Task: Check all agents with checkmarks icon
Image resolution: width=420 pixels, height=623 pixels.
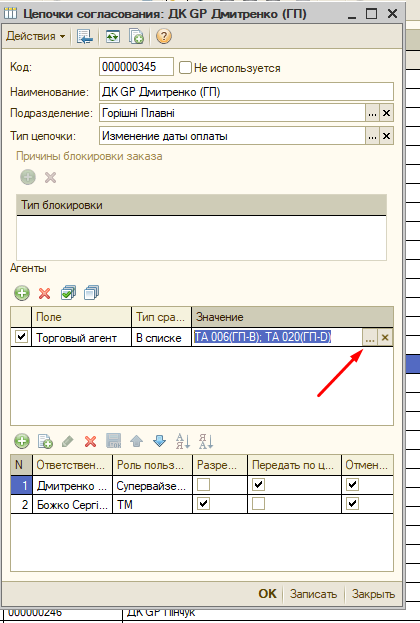Action: click(68, 293)
